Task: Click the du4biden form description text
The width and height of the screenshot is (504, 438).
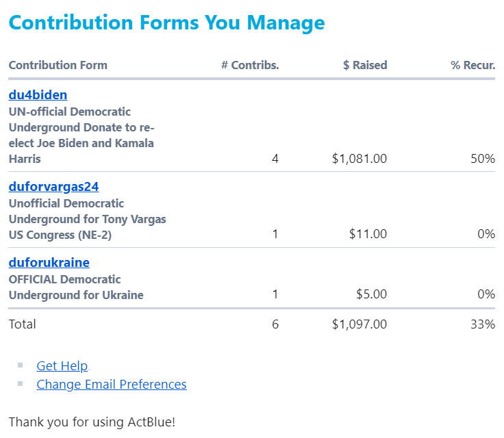Action: [81, 136]
